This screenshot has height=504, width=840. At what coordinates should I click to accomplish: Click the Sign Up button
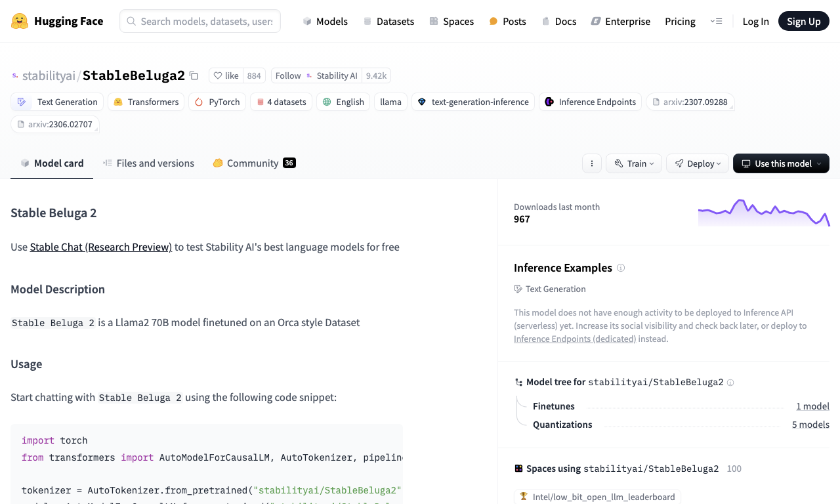804,21
